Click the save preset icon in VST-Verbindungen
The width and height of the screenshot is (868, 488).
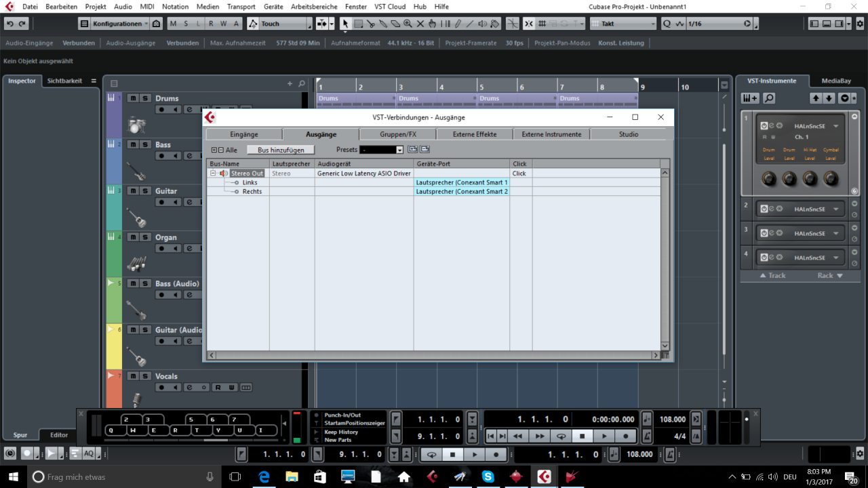tap(412, 149)
